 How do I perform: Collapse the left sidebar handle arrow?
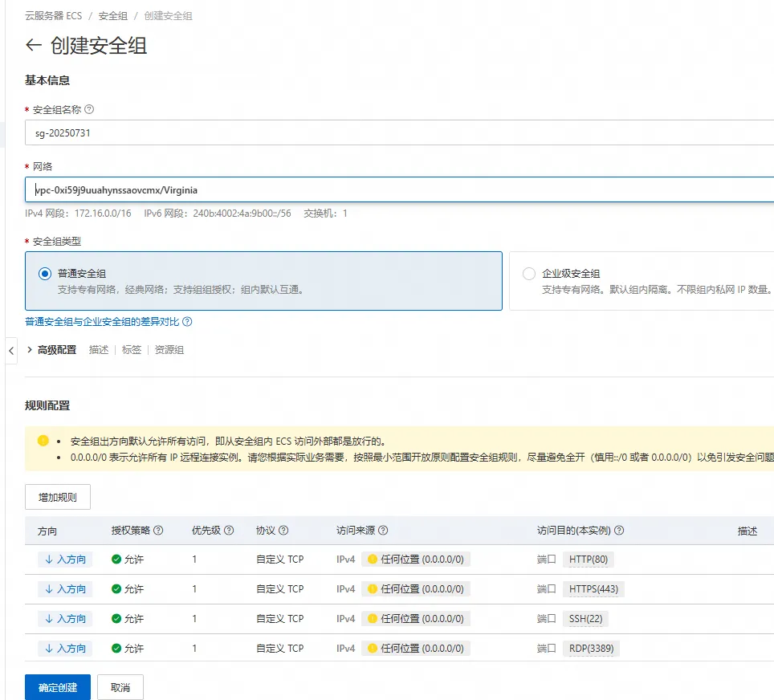pos(11,351)
